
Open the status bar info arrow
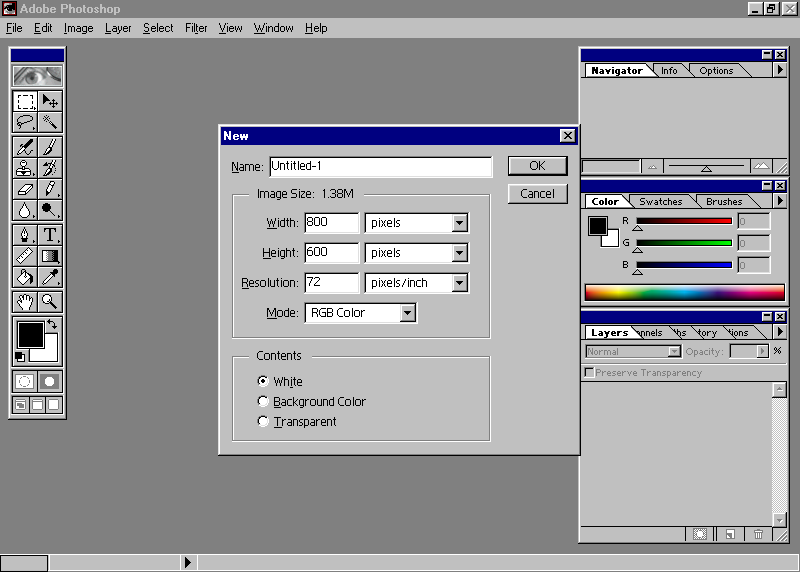click(x=188, y=562)
